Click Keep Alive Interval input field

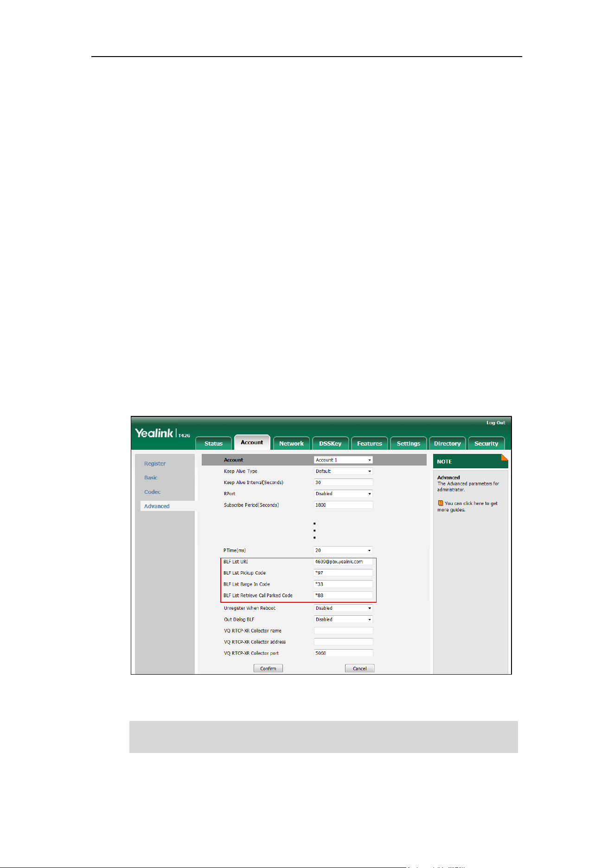pos(343,483)
